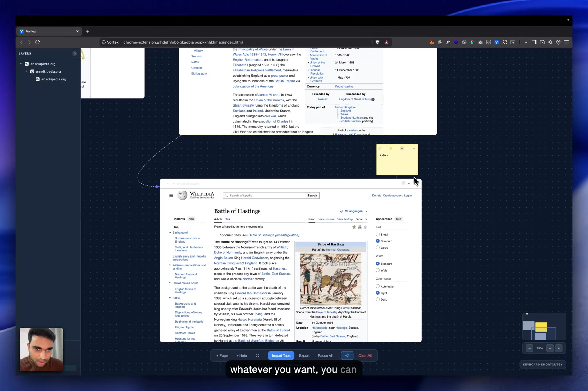The width and height of the screenshot is (588, 391).
Task: Open the browser hamburger main menu
Action: [566, 42]
